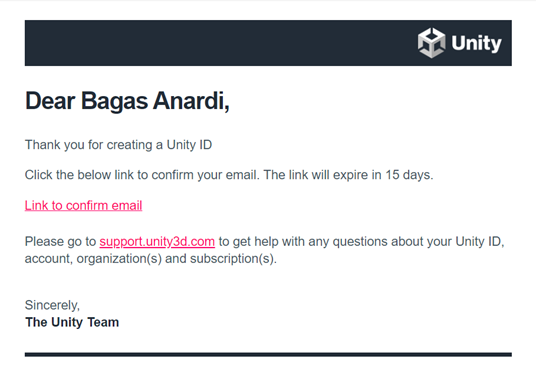Screen dimensions: 536x382
Task: Click the Unity wordmark beside the cube
Action: pyautogui.click(x=476, y=43)
